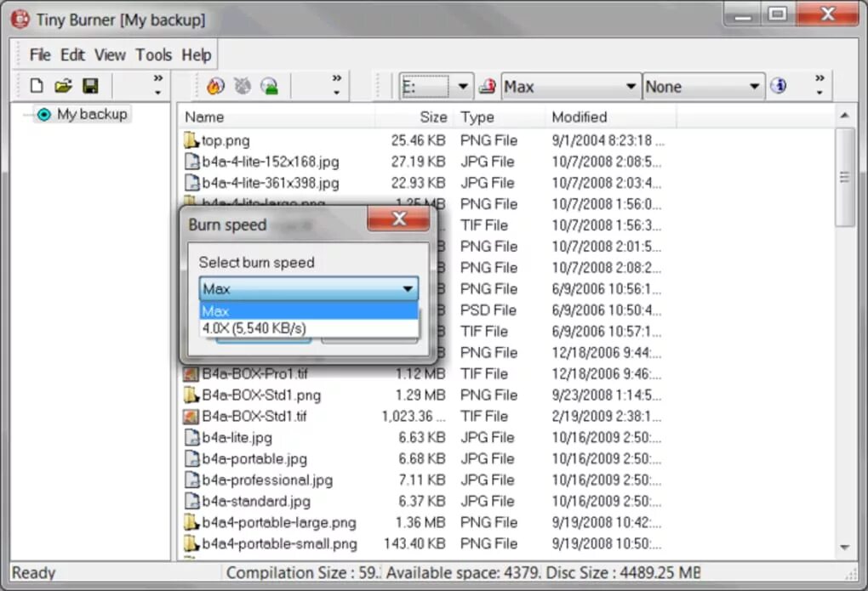Click the 2/19/2009 2:38:1 modified date

pyautogui.click(x=606, y=416)
